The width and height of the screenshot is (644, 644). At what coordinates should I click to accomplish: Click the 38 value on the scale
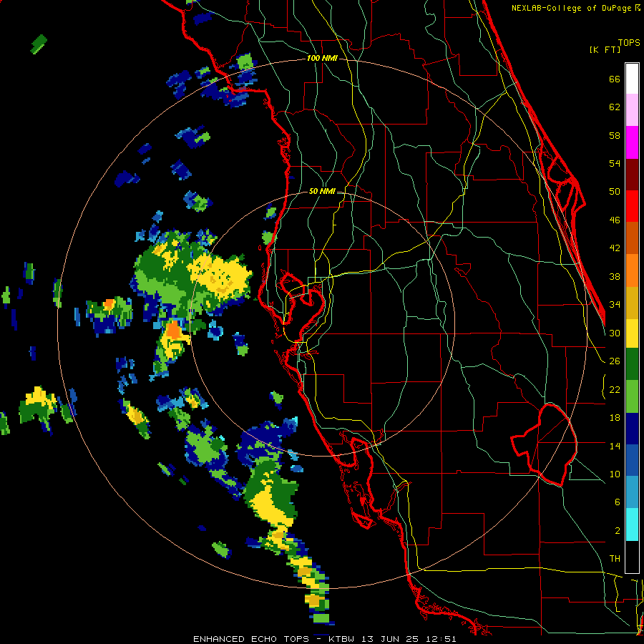615,276
